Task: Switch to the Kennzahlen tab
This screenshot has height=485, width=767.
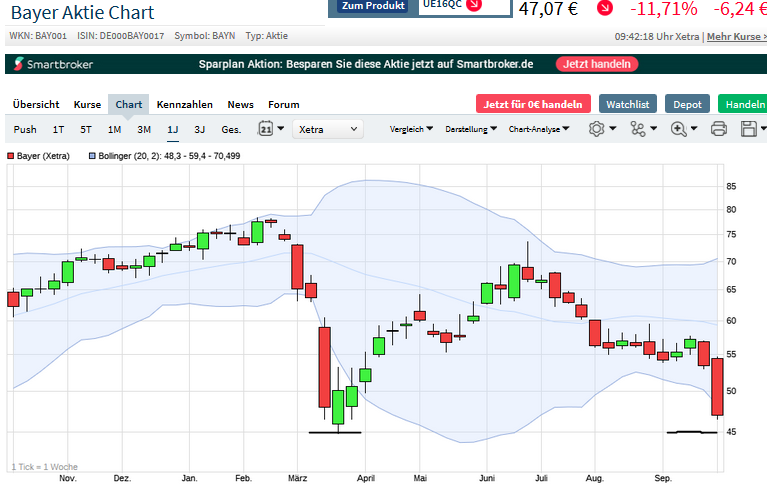Action: (x=185, y=104)
